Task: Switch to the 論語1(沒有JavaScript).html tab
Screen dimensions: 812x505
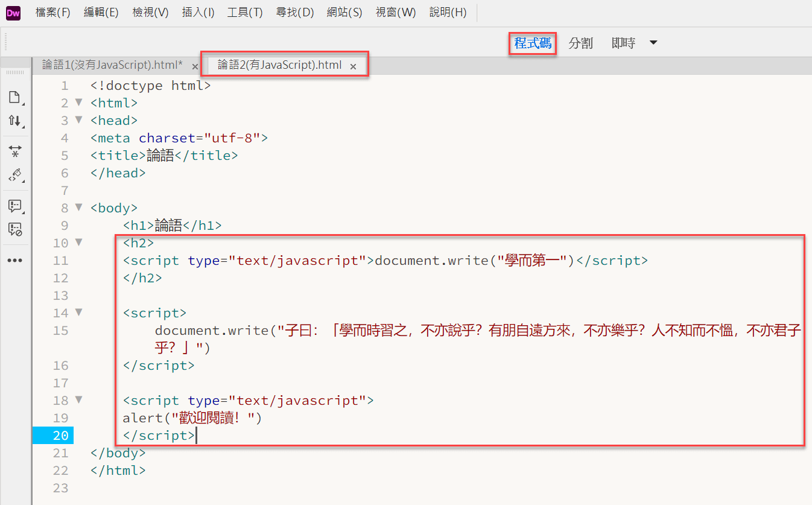Action: point(112,65)
